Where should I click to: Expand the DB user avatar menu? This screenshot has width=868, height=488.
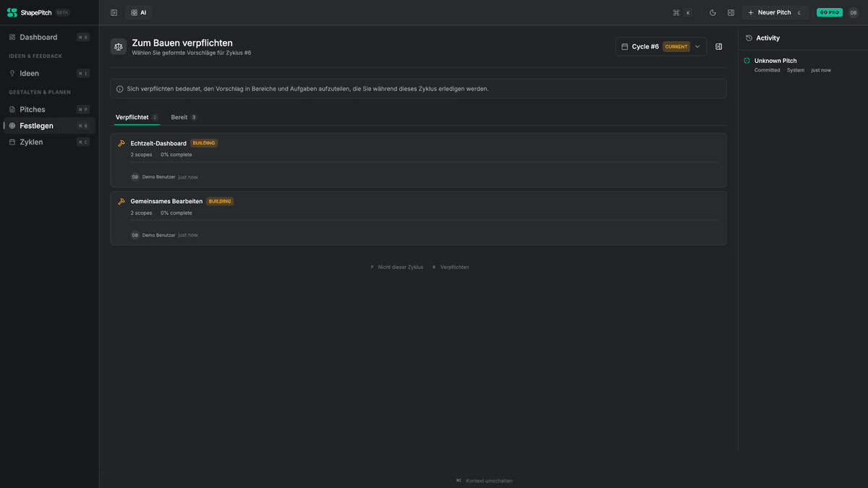coord(854,12)
